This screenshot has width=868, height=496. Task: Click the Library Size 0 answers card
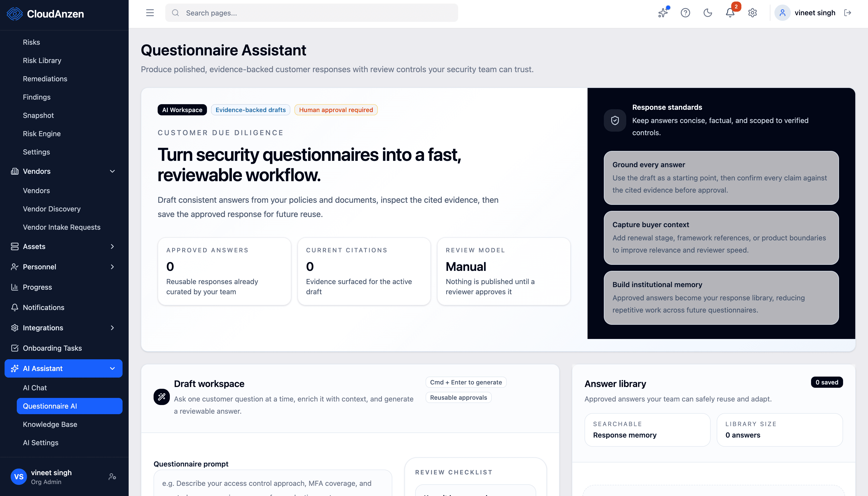coord(780,430)
